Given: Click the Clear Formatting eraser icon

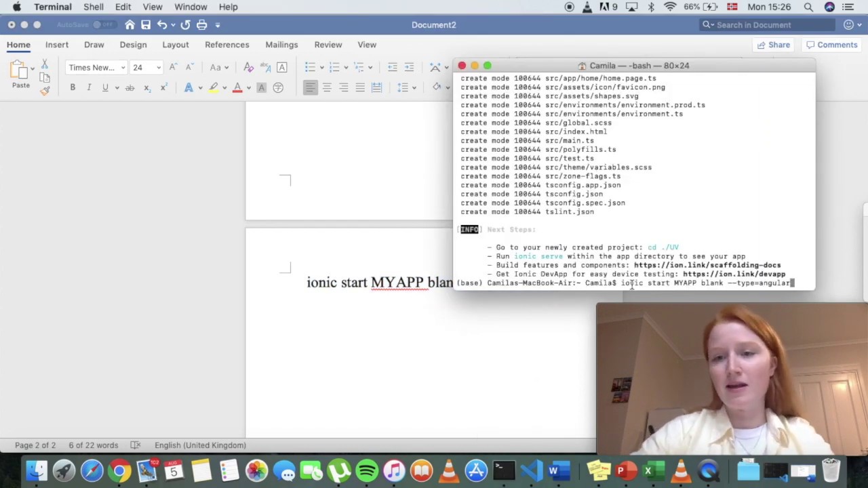Looking at the screenshot, I should pos(248,67).
